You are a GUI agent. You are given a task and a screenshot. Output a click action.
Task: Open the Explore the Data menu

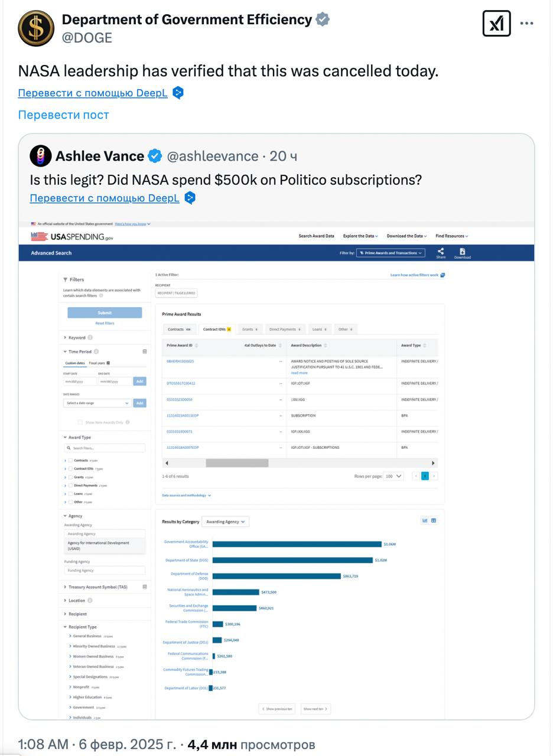coord(360,236)
